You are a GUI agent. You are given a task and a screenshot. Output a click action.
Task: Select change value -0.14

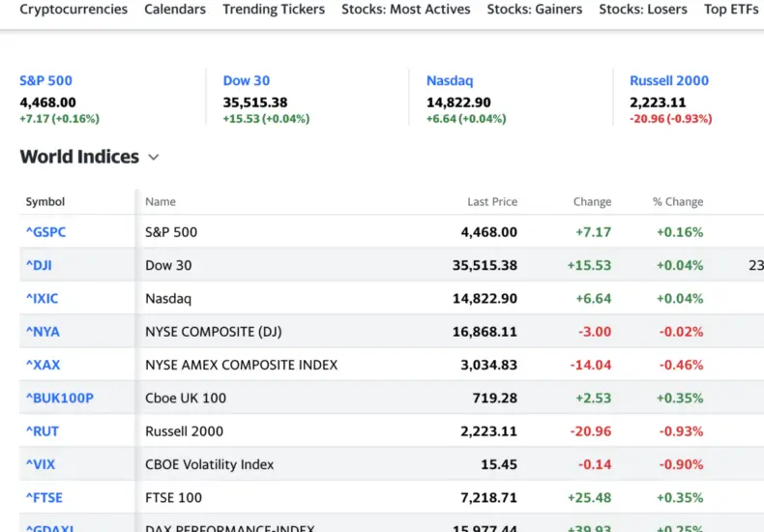[595, 464]
